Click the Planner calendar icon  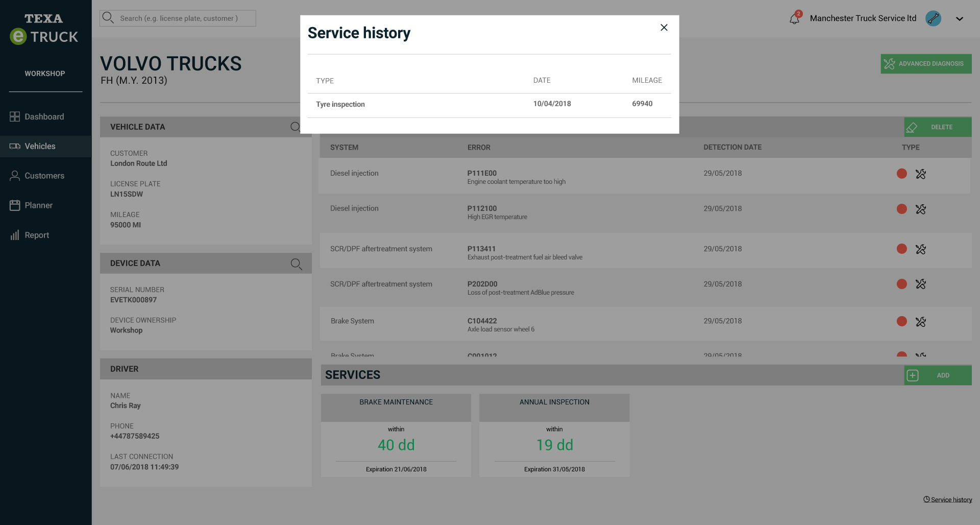click(x=15, y=205)
